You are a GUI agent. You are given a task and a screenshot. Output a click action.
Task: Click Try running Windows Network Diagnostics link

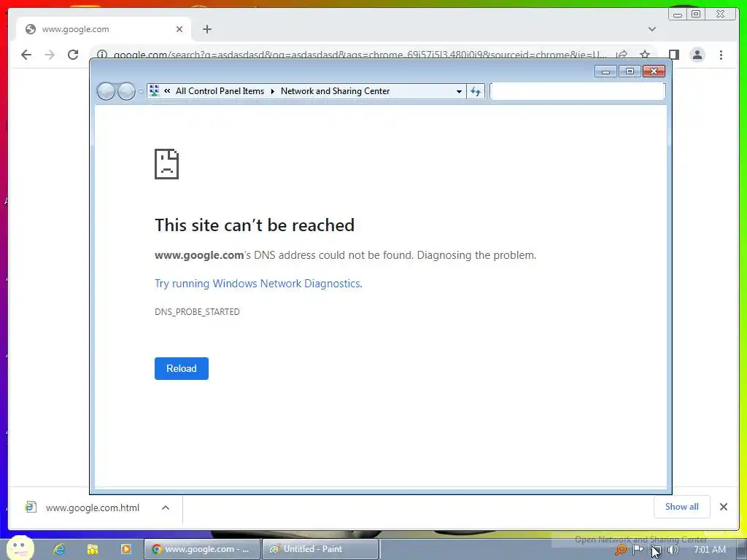(258, 284)
